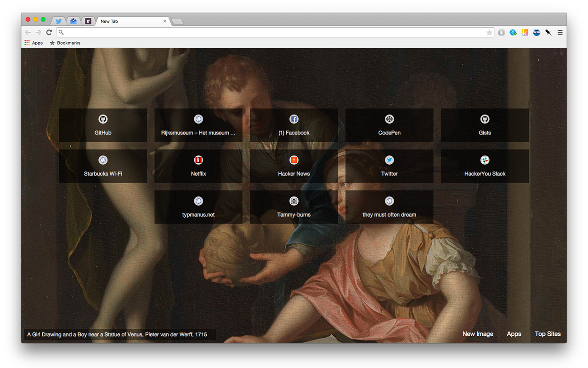Close the New Tab tab
The image size is (588, 368).
click(x=165, y=21)
